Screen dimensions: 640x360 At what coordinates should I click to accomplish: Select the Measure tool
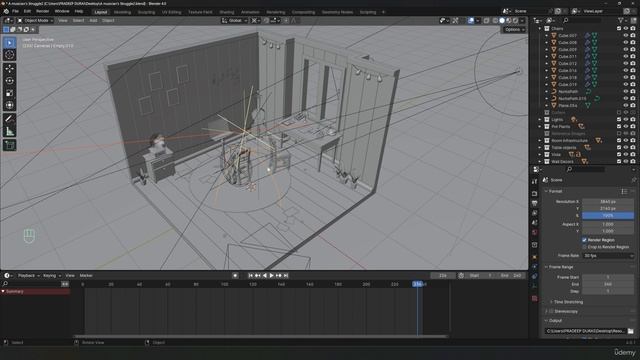9,131
